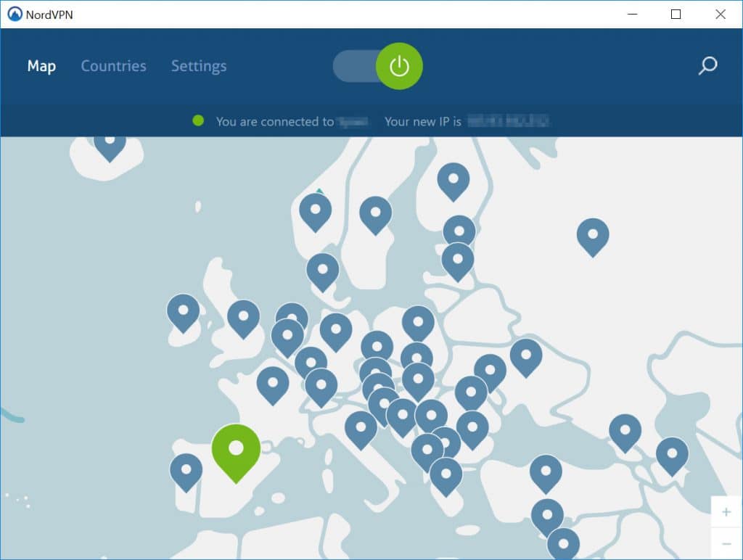The height and width of the screenshot is (560, 743).
Task: Switch to the Countries tab
Action: coord(113,66)
